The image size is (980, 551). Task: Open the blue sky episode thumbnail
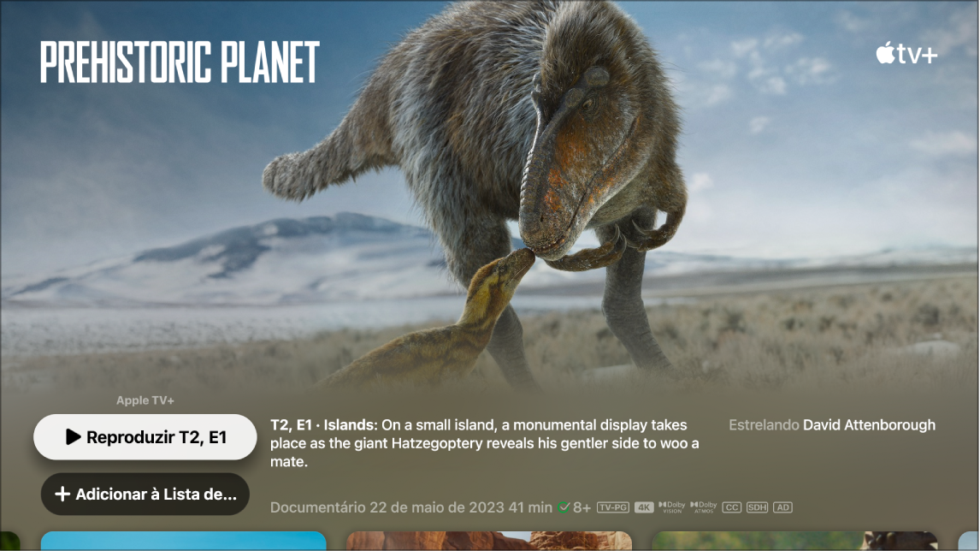point(184,541)
